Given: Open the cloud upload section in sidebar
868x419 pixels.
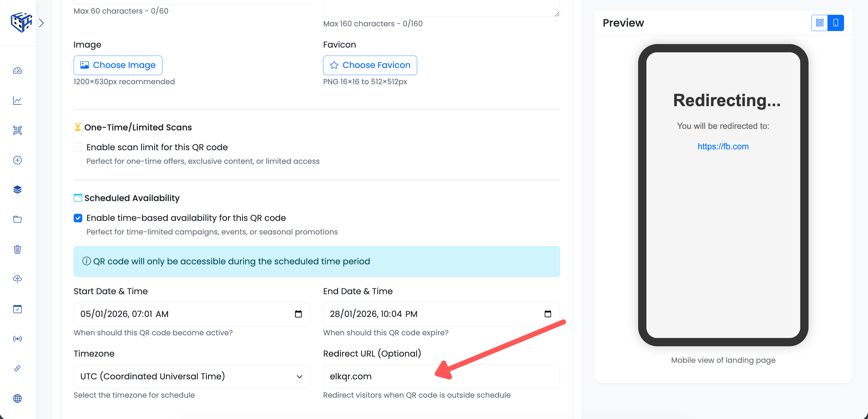Looking at the screenshot, I should pos(17,279).
